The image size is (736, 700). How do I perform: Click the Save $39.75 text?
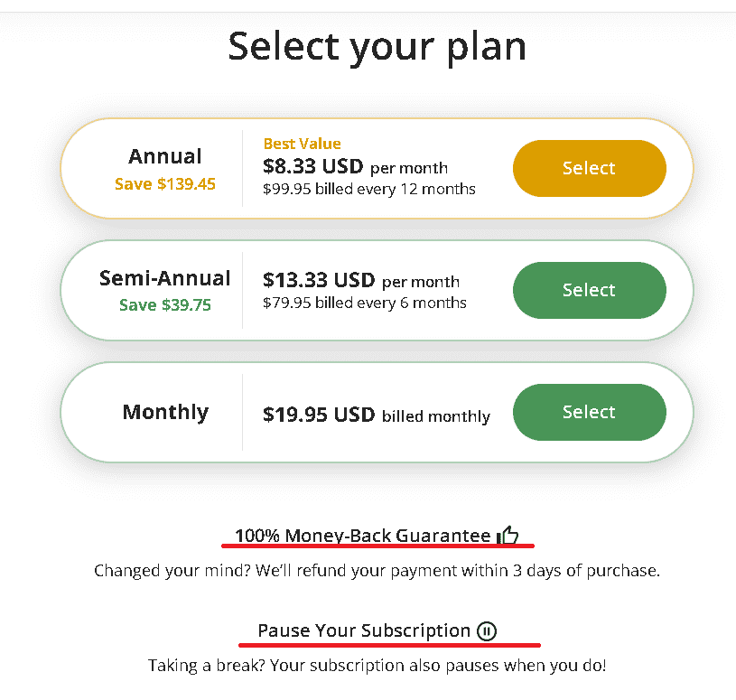point(165,304)
